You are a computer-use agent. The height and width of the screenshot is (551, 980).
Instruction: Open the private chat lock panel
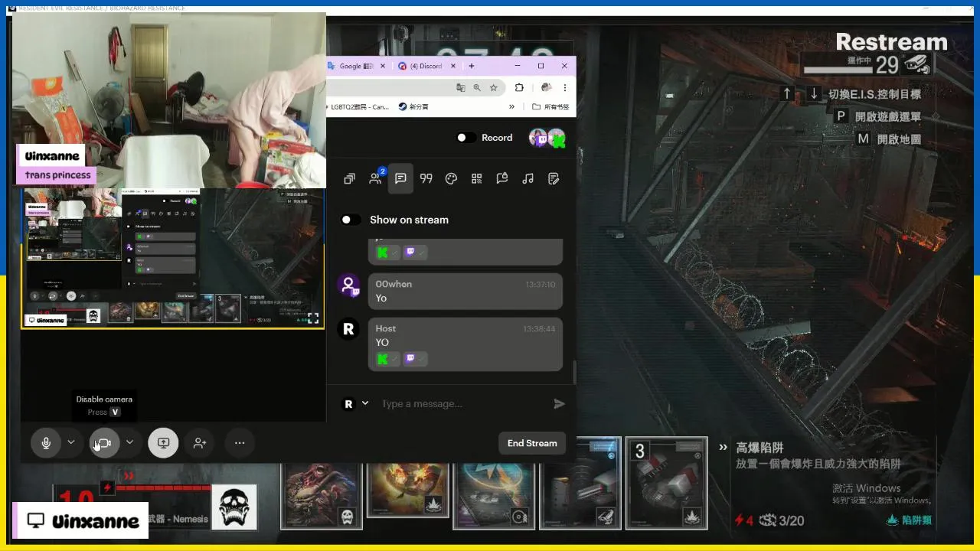pyautogui.click(x=502, y=178)
